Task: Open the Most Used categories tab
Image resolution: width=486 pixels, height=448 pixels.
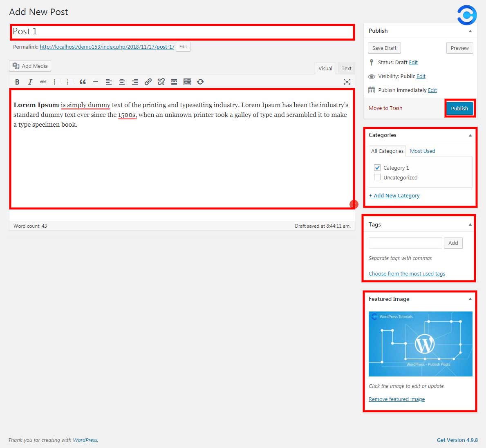Action: point(422,151)
